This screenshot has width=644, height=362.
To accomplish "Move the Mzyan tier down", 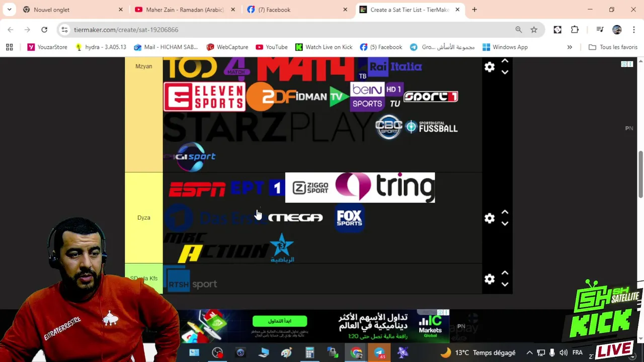I will pos(505,72).
